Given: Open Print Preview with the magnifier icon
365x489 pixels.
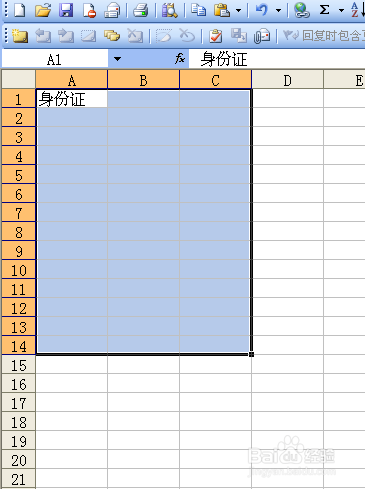Looking at the screenshot, I should 170,10.
